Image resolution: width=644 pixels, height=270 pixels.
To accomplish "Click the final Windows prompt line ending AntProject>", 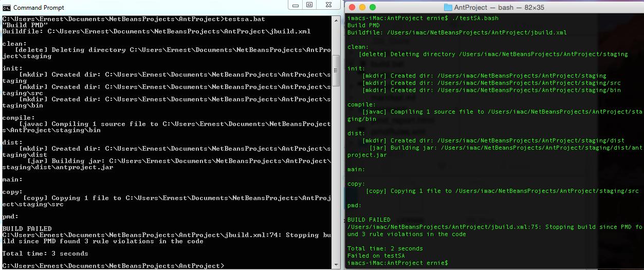I will click(113, 266).
